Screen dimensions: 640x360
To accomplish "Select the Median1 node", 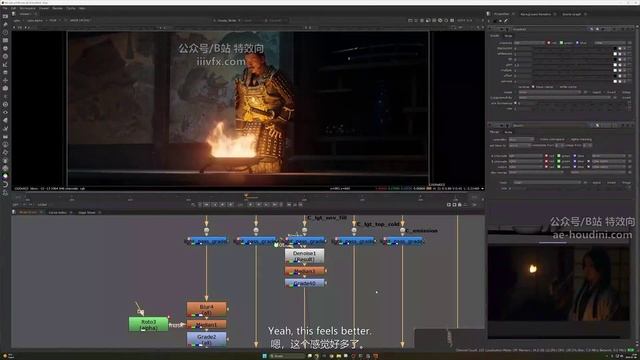I will [x=207, y=325].
